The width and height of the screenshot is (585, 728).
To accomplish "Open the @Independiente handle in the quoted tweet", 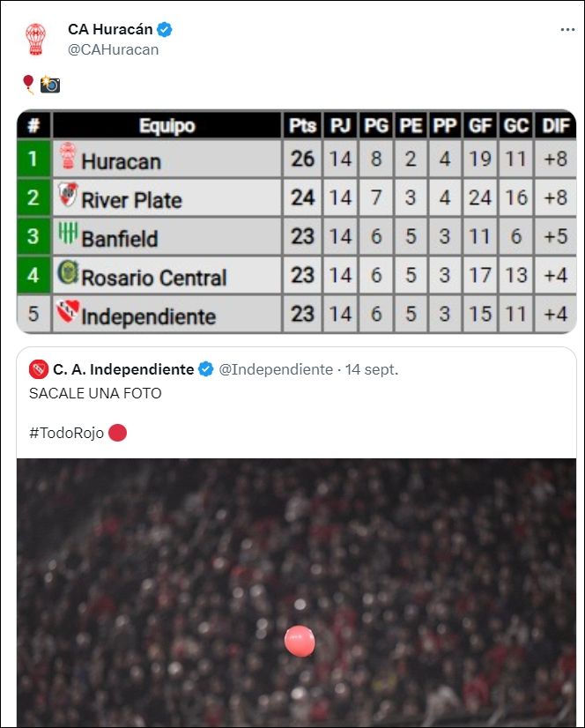I will (275, 369).
